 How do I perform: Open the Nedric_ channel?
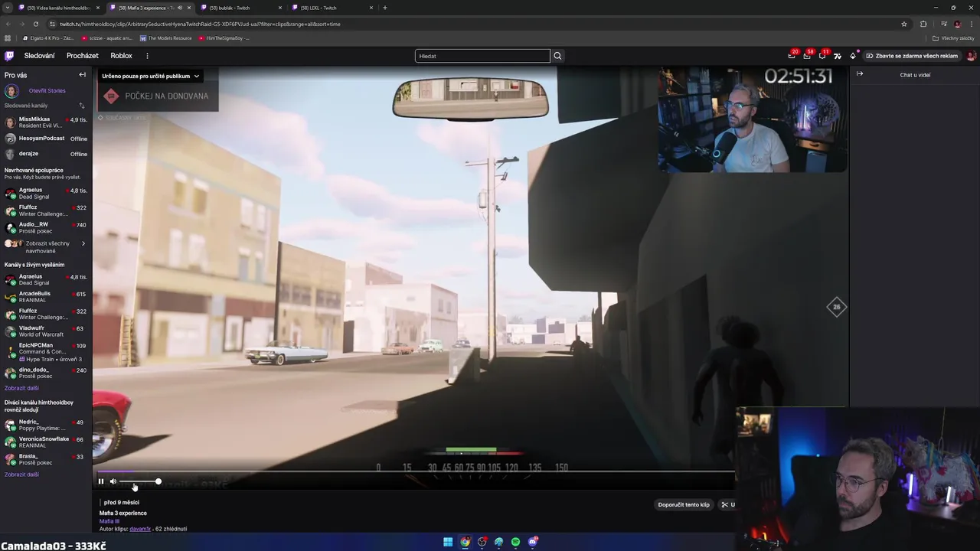46,425
